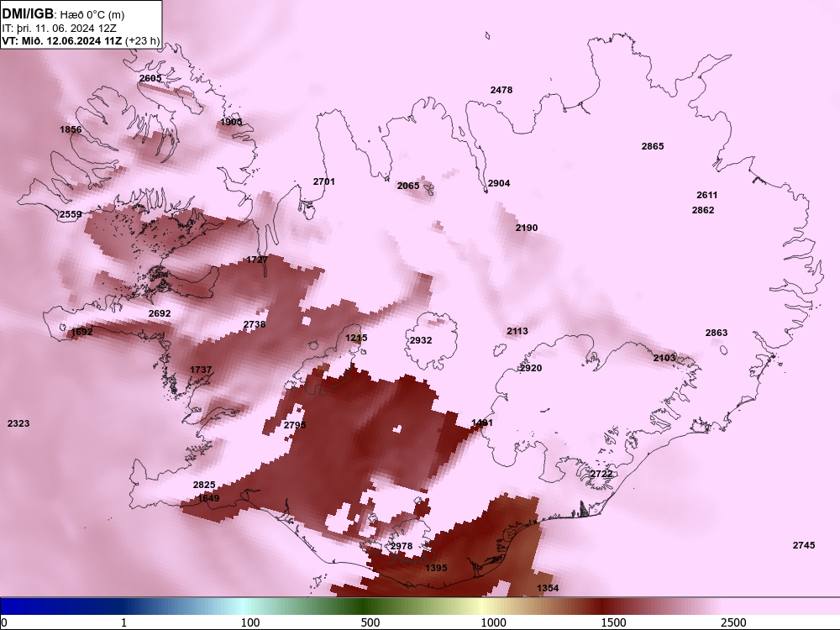The width and height of the screenshot is (840, 630).
Task: Pick the 2103 value label
Action: (664, 358)
